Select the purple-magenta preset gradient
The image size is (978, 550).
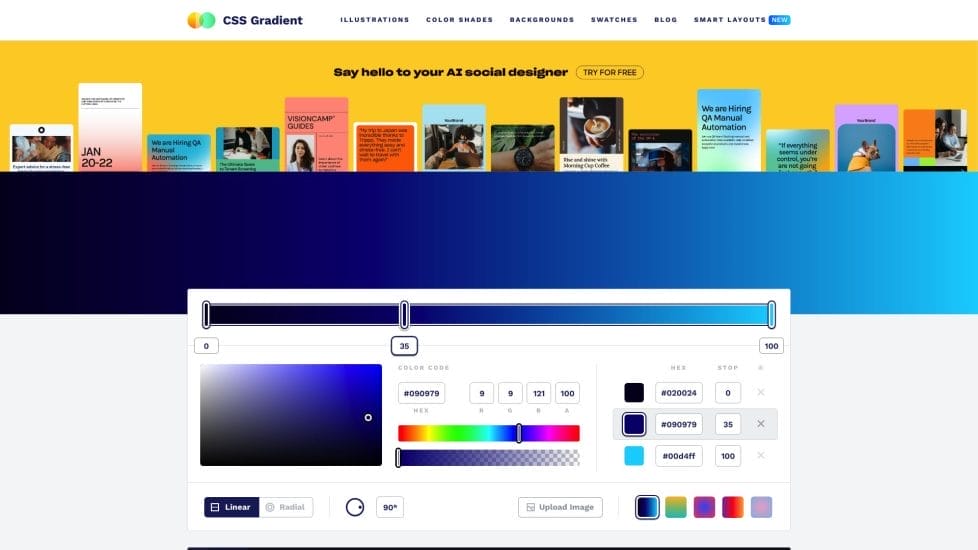pyautogui.click(x=705, y=507)
